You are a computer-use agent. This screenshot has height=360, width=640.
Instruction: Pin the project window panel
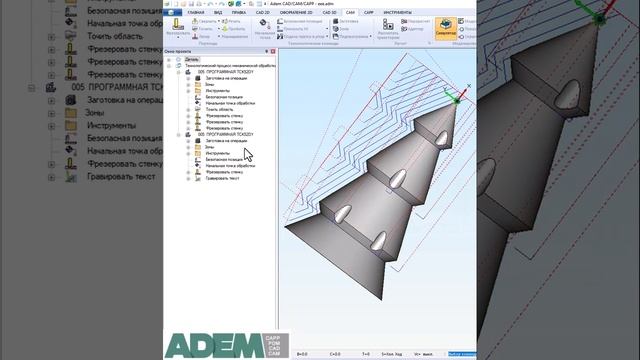(267, 51)
